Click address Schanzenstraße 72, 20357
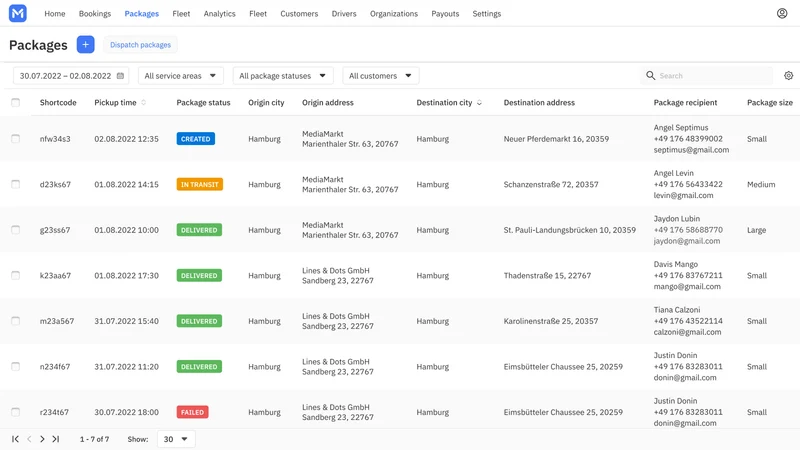800x450 pixels. [x=551, y=184]
